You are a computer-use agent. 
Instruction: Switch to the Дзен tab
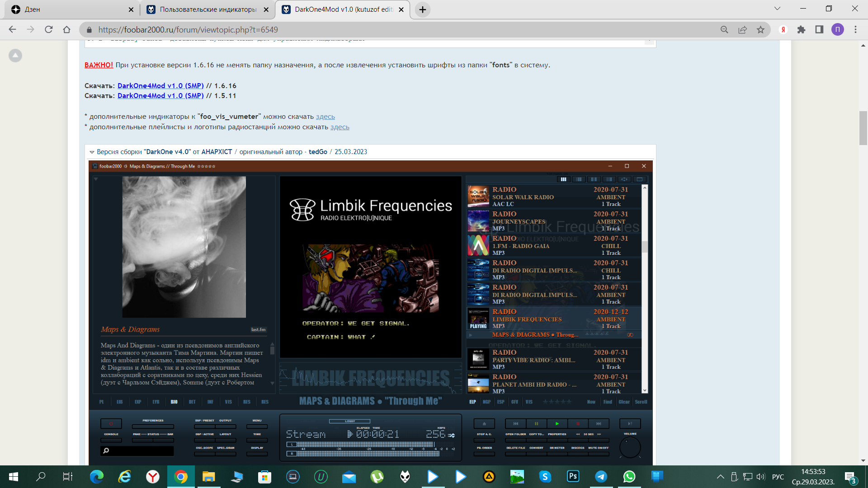point(68,9)
